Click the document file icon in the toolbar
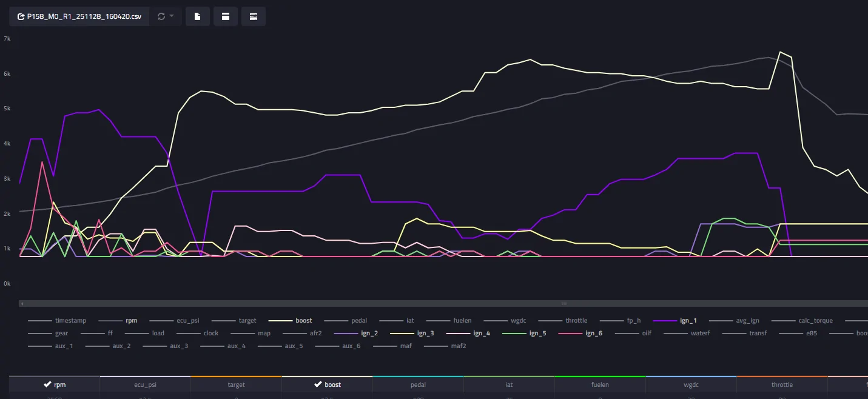This screenshot has width=868, height=399. point(197,16)
